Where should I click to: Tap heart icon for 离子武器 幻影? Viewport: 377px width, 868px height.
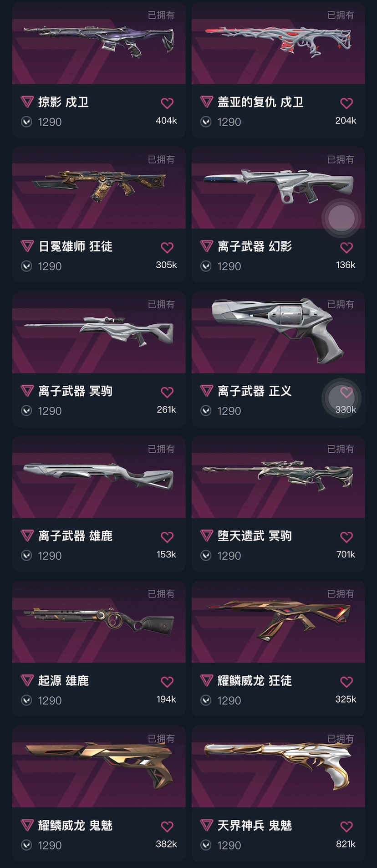coord(346,248)
